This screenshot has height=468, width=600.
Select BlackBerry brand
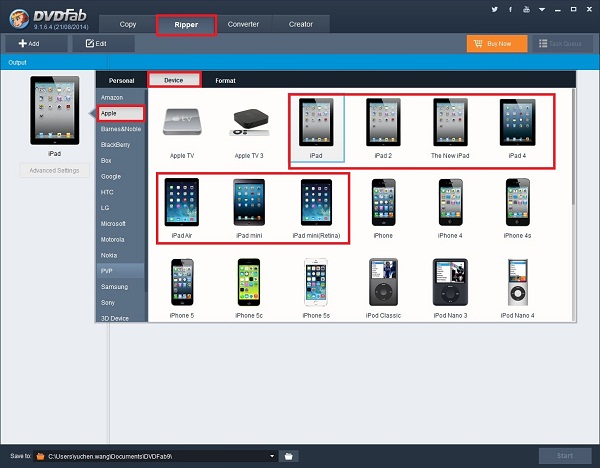(x=120, y=145)
